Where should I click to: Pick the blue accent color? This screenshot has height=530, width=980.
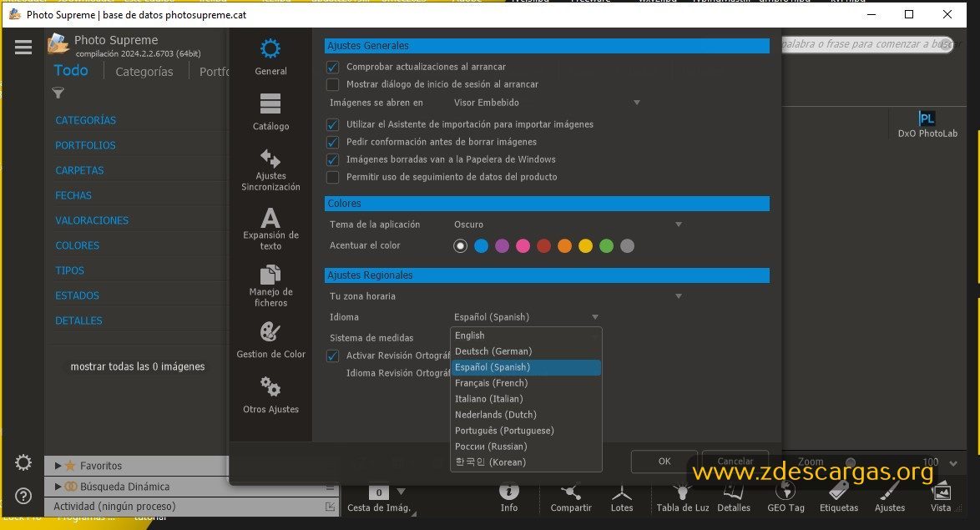(482, 245)
